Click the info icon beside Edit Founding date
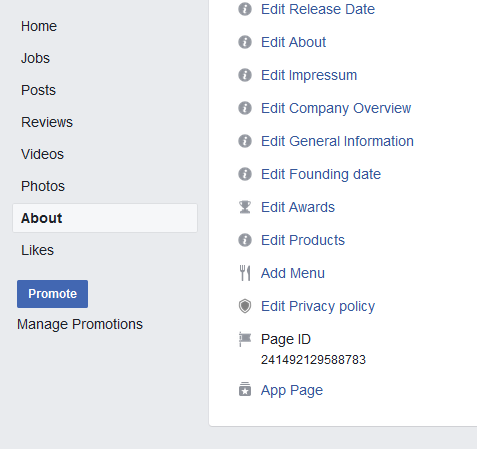Screen dimensions: 477x449 [245, 174]
